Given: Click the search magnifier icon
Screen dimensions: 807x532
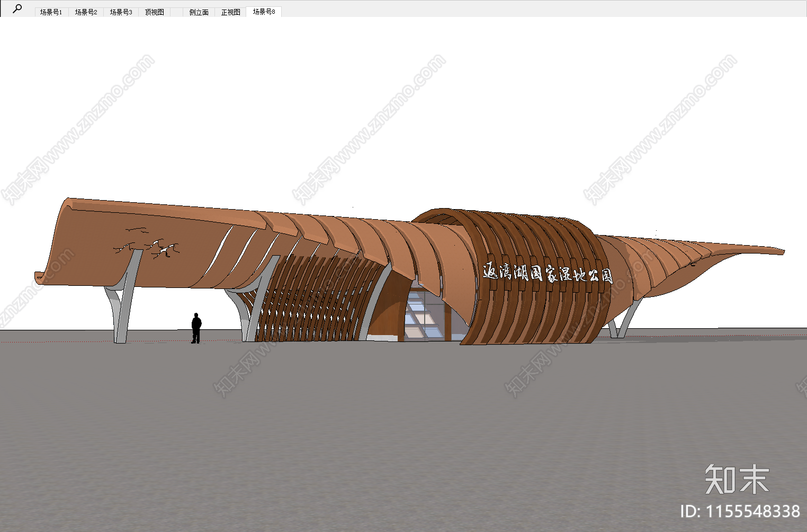Looking at the screenshot, I should pos(17,8).
